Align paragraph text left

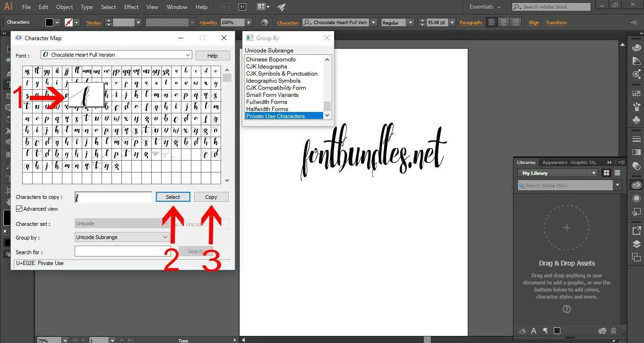[x=492, y=22]
